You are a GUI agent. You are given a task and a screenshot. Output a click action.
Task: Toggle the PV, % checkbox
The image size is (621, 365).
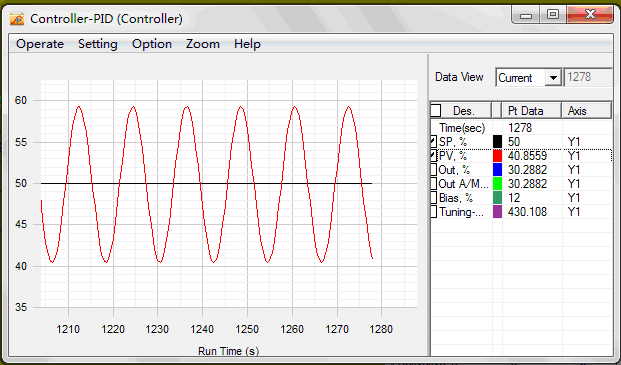pyautogui.click(x=433, y=156)
